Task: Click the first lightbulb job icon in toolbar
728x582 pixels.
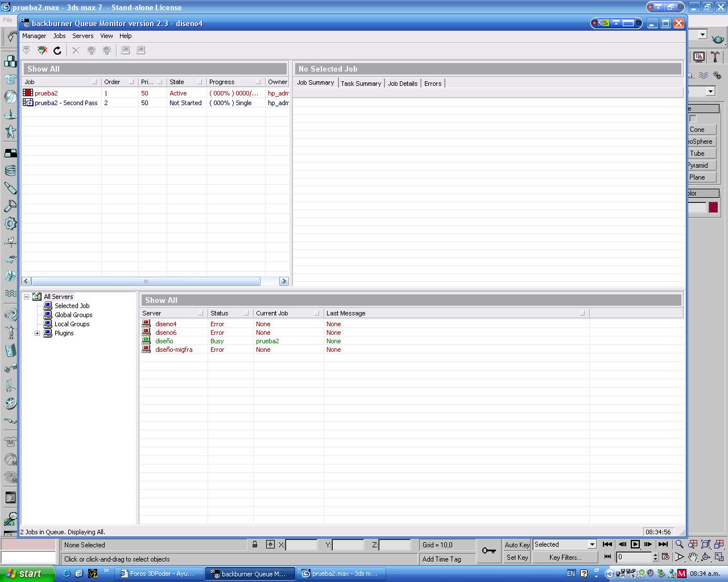Action: click(91, 51)
